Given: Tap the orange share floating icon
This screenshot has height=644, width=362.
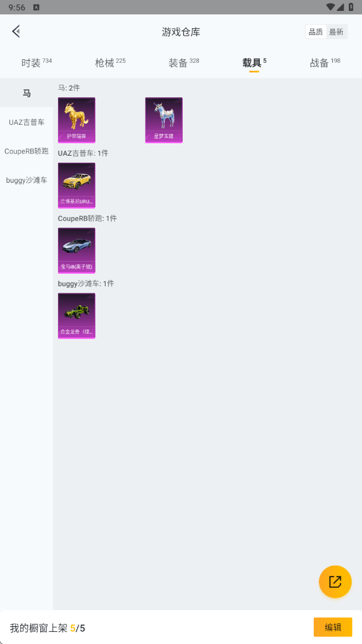Looking at the screenshot, I should coord(335,581).
